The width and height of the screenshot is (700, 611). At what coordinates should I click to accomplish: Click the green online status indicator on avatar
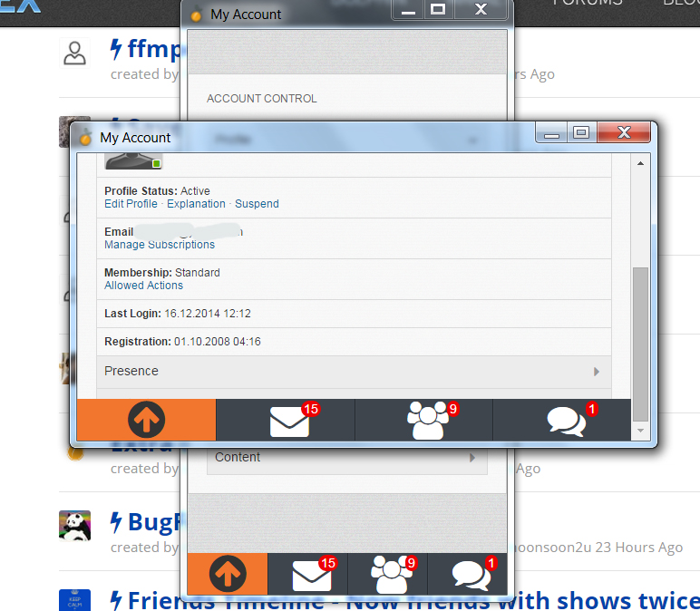point(156,164)
